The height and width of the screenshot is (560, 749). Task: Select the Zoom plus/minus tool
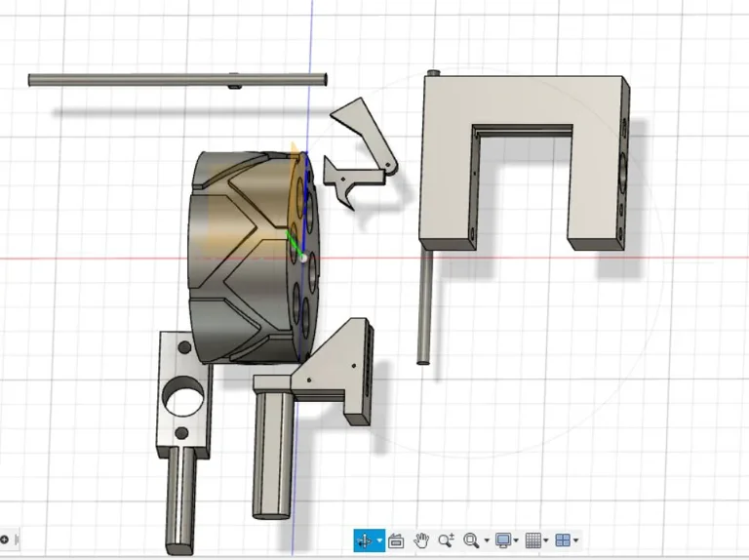[447, 540]
